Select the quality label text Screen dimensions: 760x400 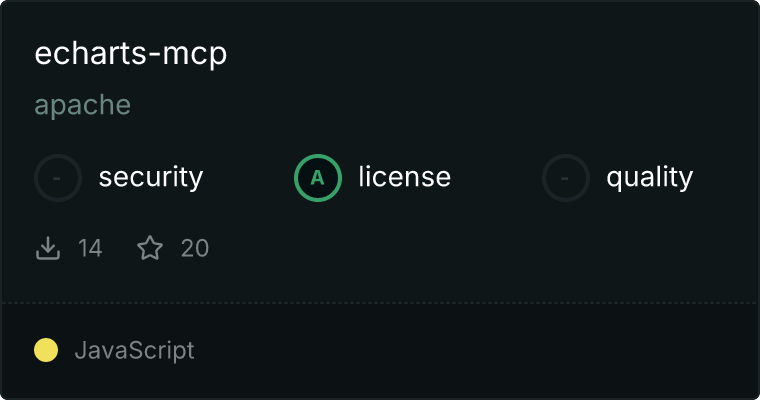tap(649, 177)
